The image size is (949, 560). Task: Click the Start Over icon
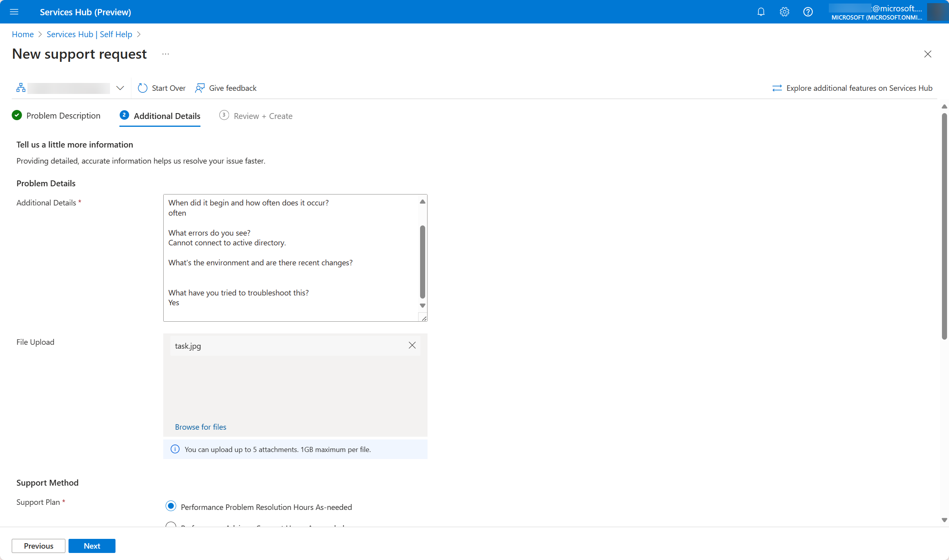[x=142, y=87]
